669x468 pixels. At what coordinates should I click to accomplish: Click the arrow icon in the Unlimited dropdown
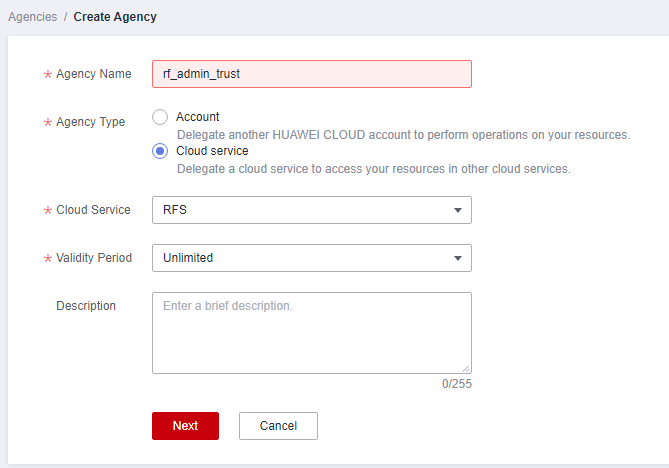[458, 258]
